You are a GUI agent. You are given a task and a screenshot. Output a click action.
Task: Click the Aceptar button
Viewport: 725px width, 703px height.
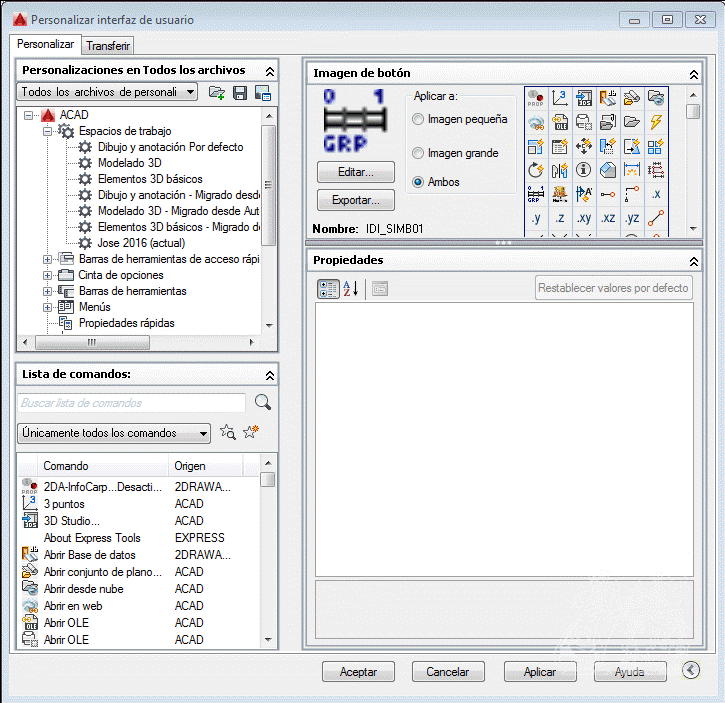(358, 672)
